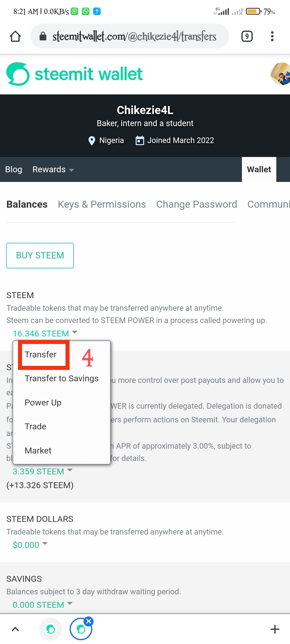Open the user profile avatar
The width and height of the screenshot is (290, 644).
pyautogui.click(x=281, y=74)
